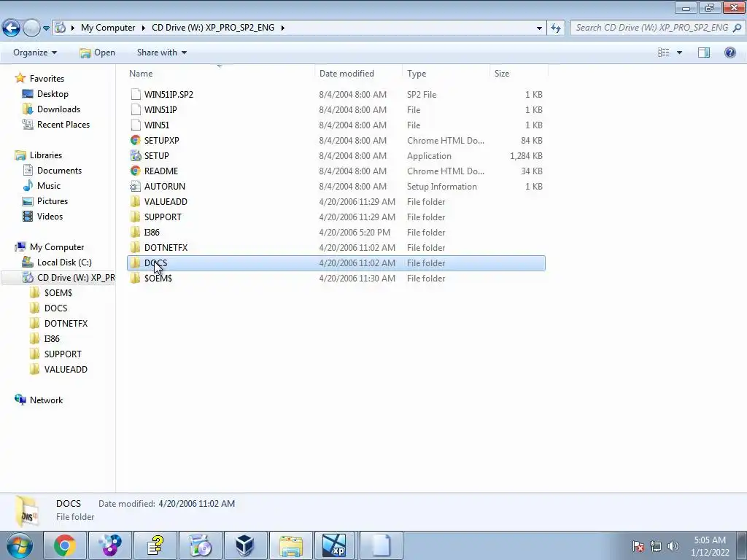The image size is (747, 560).
Task: Show the preview pane
Action: pyautogui.click(x=704, y=52)
